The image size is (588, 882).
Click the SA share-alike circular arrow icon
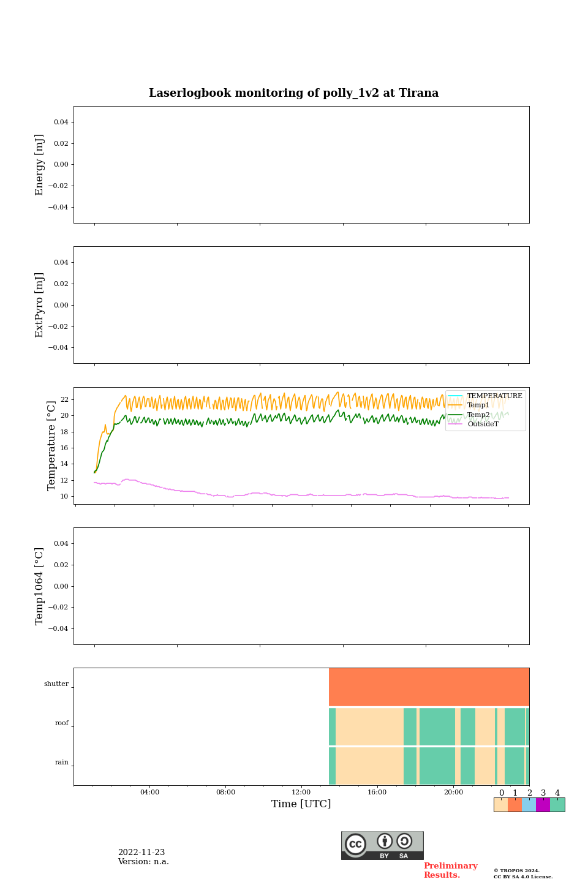(x=404, y=841)
